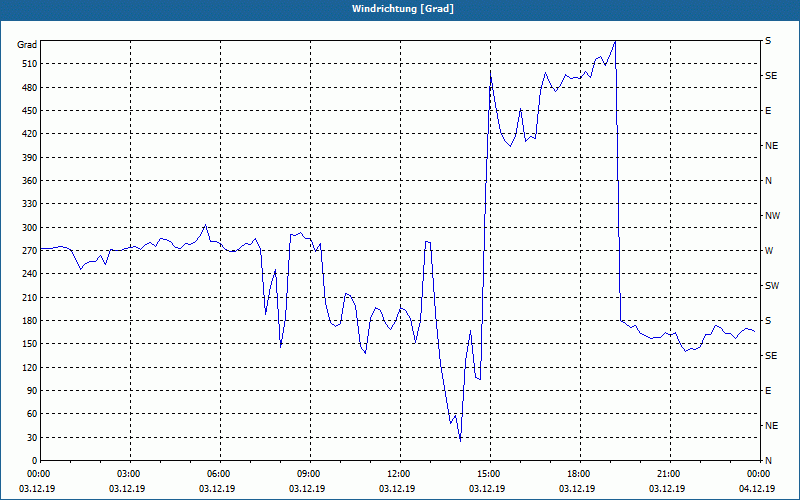Click the chart title 'Windrichtung [Grad]'
This screenshot has width=800, height=500.
pos(403,9)
